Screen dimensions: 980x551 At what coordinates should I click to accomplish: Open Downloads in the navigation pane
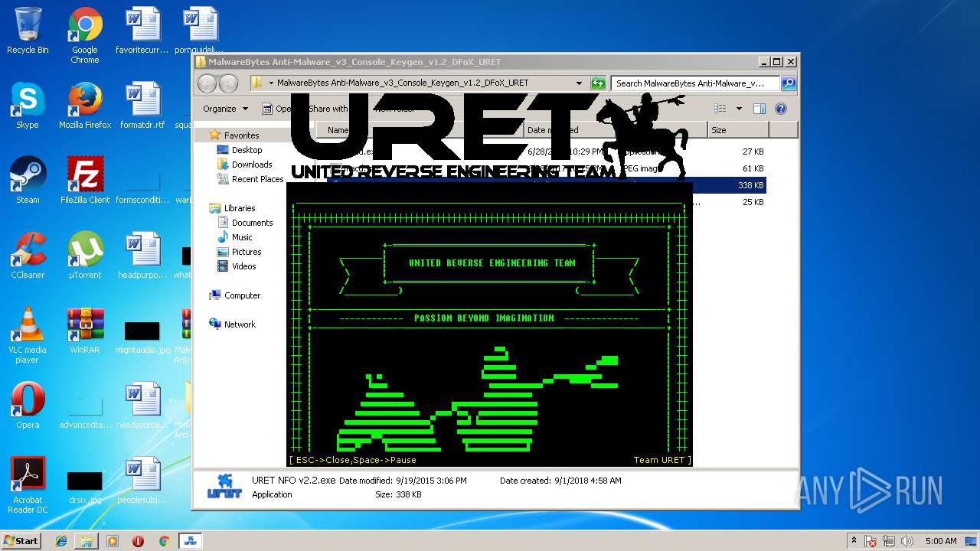click(x=252, y=165)
